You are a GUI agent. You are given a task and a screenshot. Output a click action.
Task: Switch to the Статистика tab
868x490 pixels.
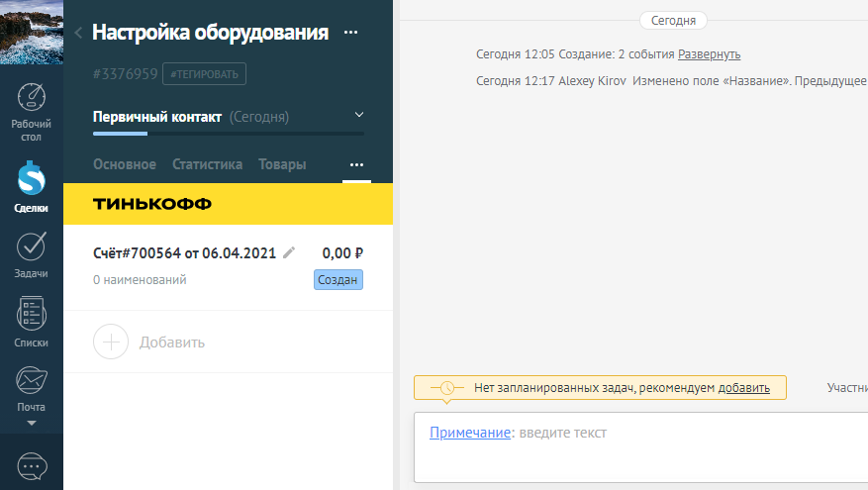click(207, 164)
